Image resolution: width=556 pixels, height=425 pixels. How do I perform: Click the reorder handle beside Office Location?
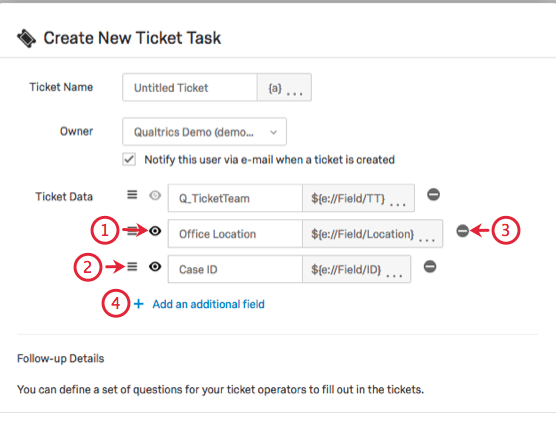pos(132,231)
